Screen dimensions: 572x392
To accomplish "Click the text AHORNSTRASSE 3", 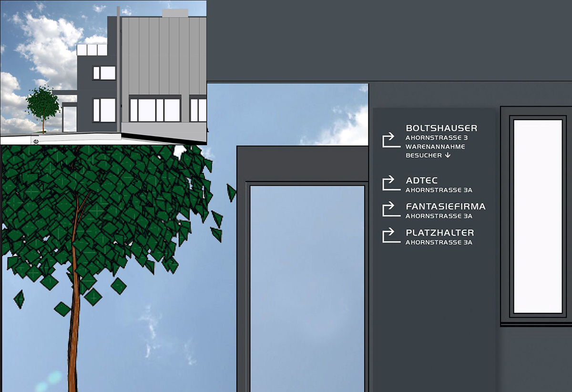I will (x=437, y=138).
